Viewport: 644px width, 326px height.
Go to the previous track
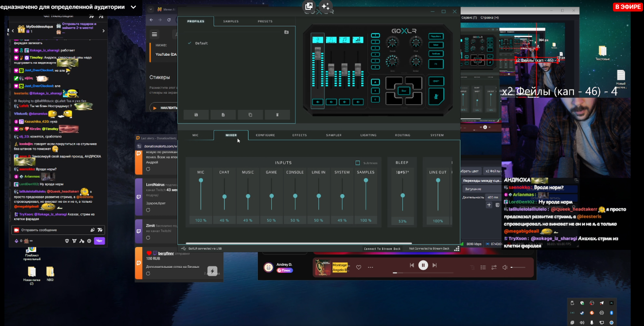point(412,265)
